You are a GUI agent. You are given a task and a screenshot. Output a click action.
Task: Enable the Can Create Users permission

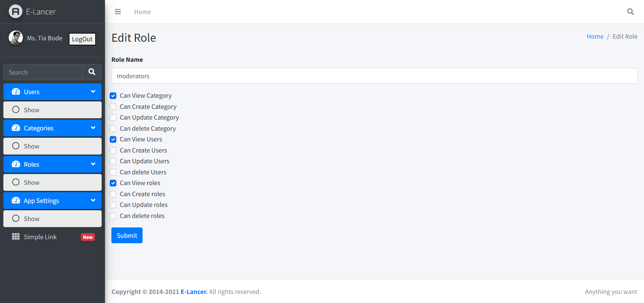coord(113,150)
